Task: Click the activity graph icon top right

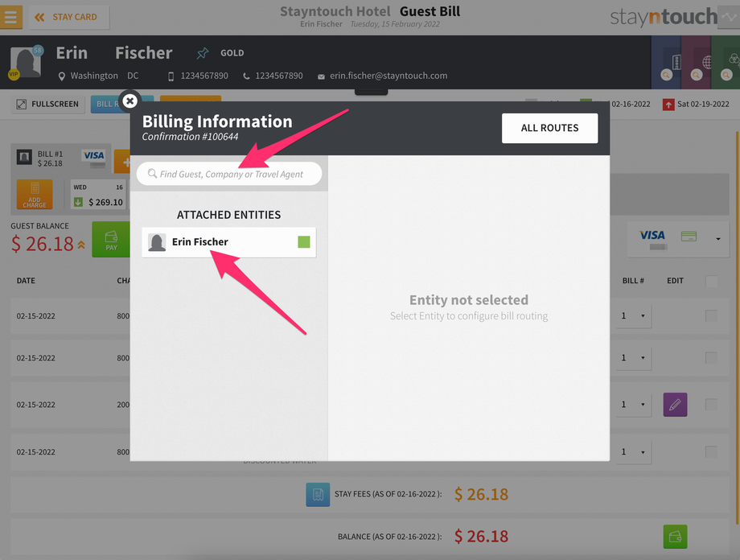Action: (x=729, y=18)
